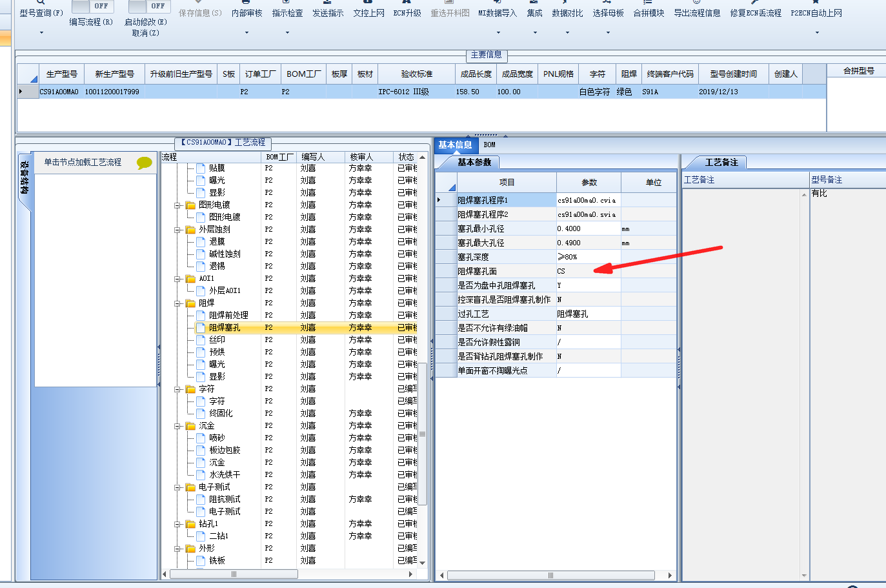The image size is (886, 588).
Task: Toggle the 编写流程 OFF switch
Action: pyautogui.click(x=92, y=6)
